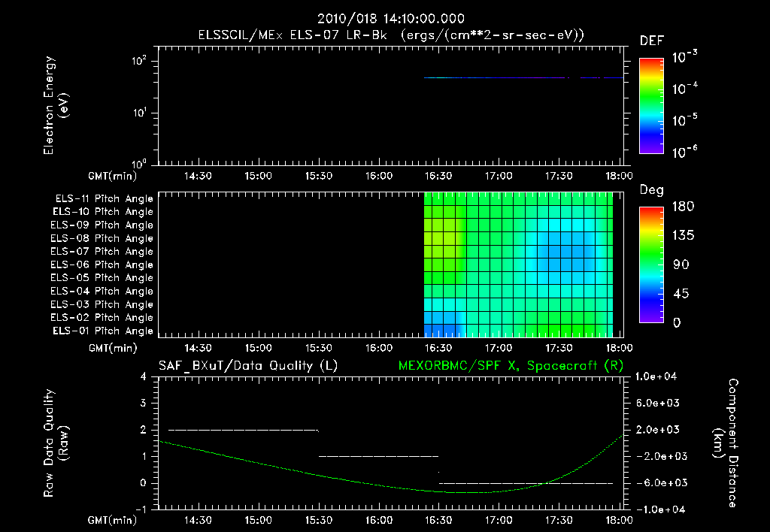This screenshot has width=770, height=532.
Task: Click the 4 tick on Data Quality axis
Action: 144,376
